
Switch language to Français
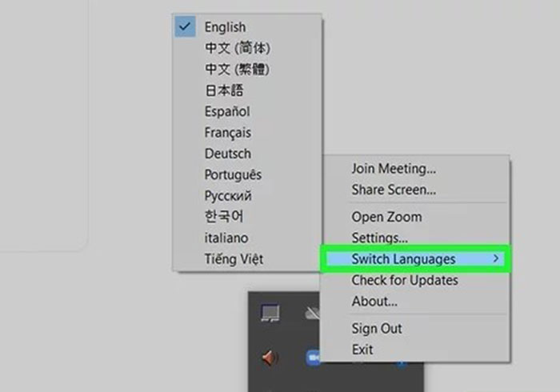point(247,133)
